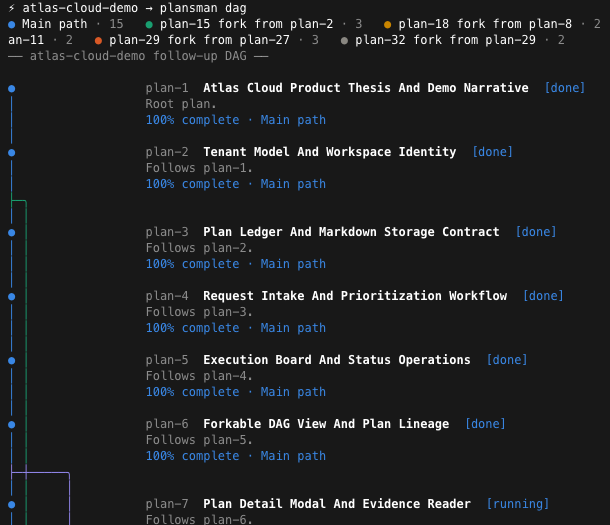This screenshot has height=525, width=610.
Task: Click the [done] status of plan-5
Action: tap(507, 360)
